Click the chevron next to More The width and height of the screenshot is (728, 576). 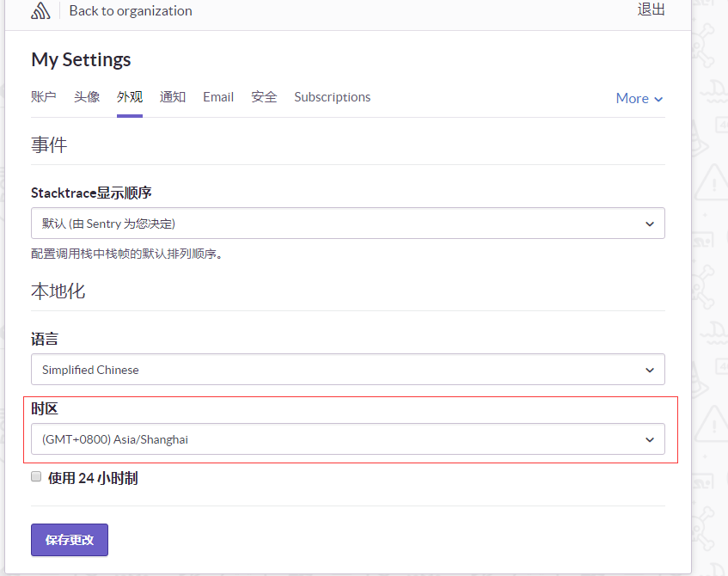pyautogui.click(x=658, y=99)
